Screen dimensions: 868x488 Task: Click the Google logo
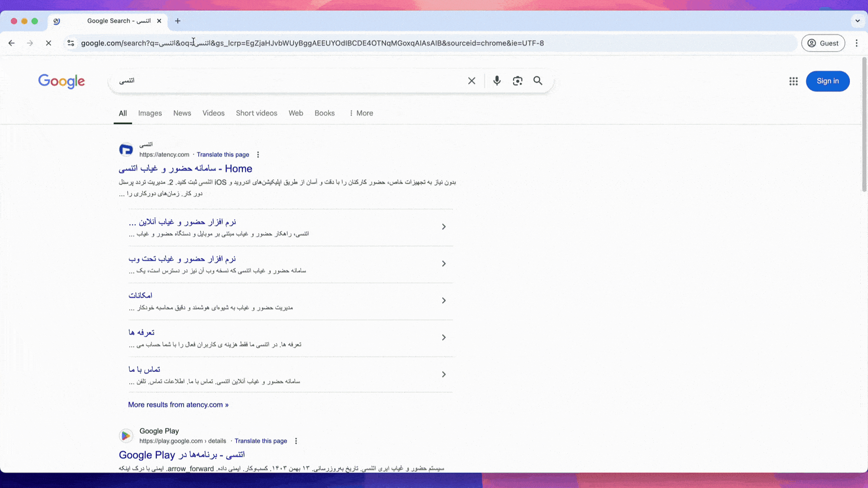61,81
